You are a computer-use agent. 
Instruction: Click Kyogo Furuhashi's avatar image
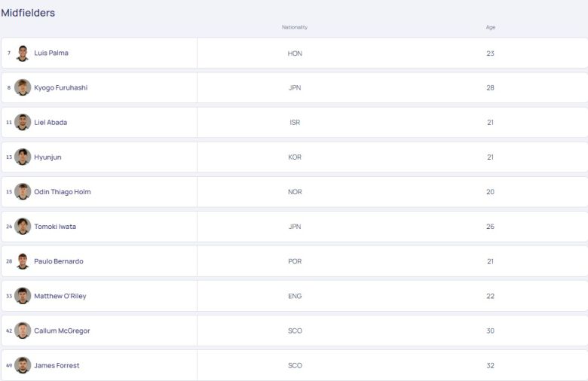(x=23, y=88)
